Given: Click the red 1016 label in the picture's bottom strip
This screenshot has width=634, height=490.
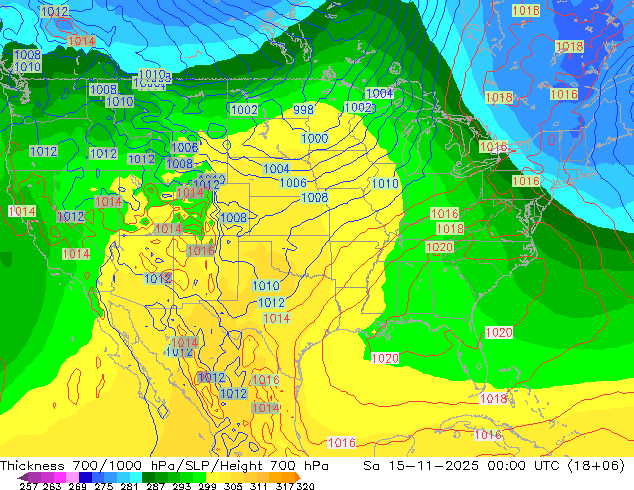Looking at the screenshot, I should 342,443.
